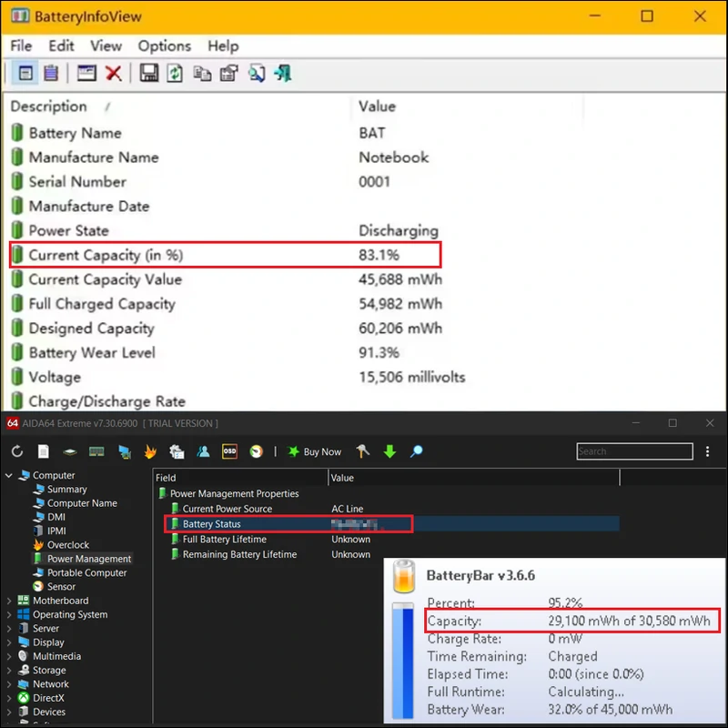Click the flame stability test icon
The image size is (728, 728).
point(151,451)
